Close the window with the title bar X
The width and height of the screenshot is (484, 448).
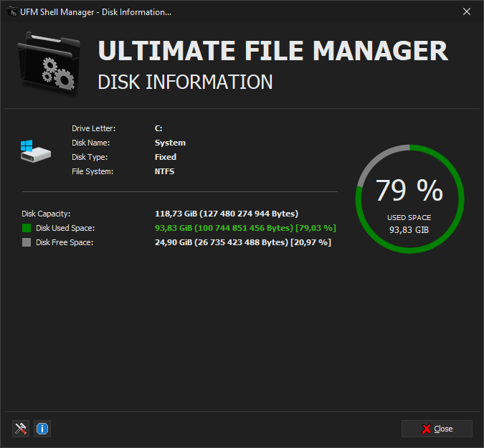point(467,11)
